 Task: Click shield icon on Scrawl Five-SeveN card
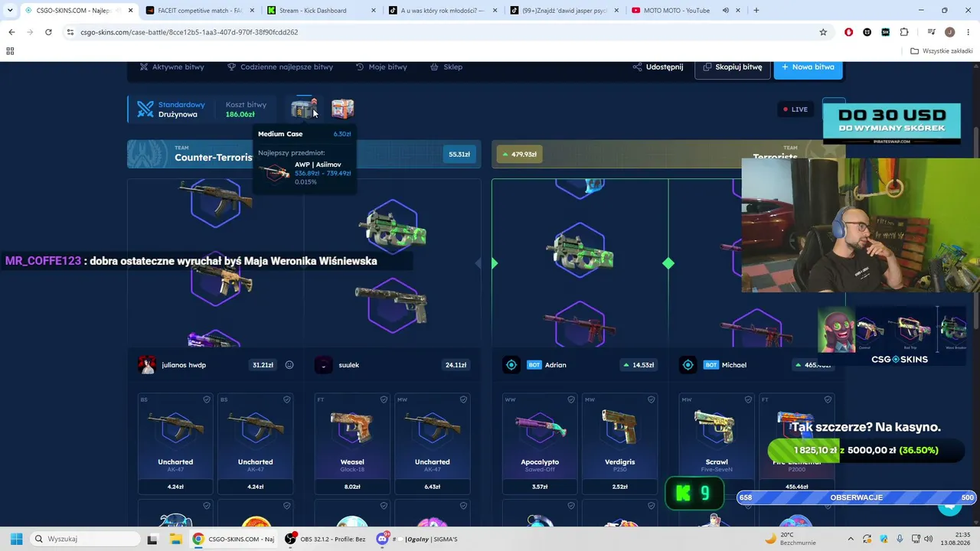pyautogui.click(x=748, y=399)
